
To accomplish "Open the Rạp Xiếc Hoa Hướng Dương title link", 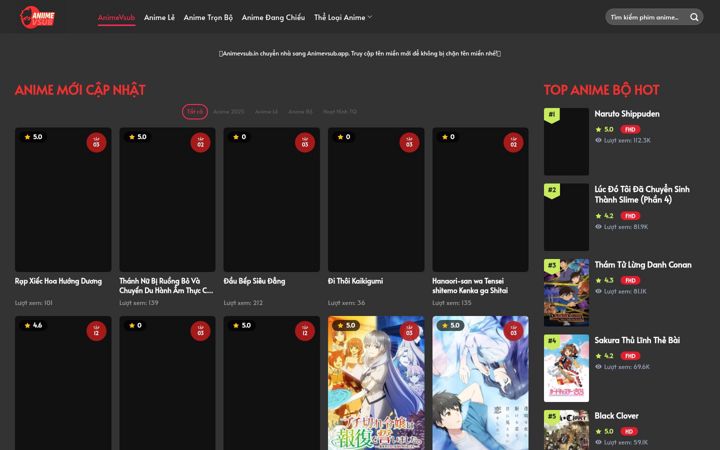I will tap(58, 281).
